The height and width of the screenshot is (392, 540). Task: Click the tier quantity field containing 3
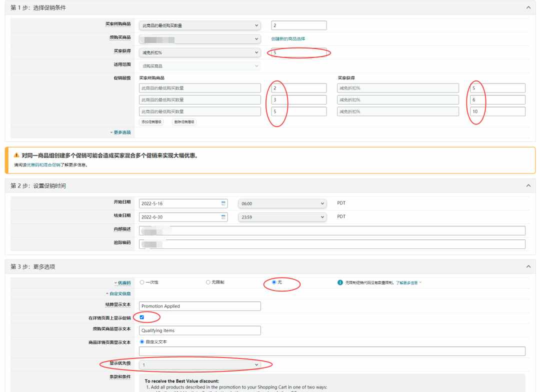coord(299,100)
